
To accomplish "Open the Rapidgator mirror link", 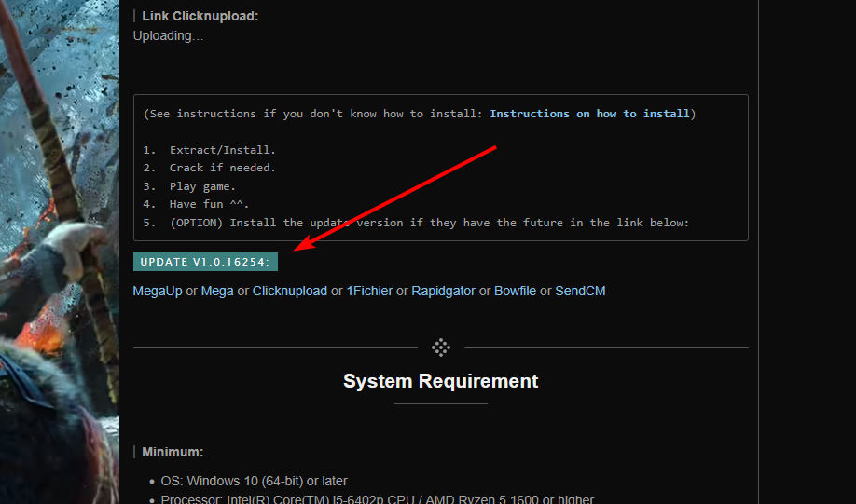I will (443, 291).
